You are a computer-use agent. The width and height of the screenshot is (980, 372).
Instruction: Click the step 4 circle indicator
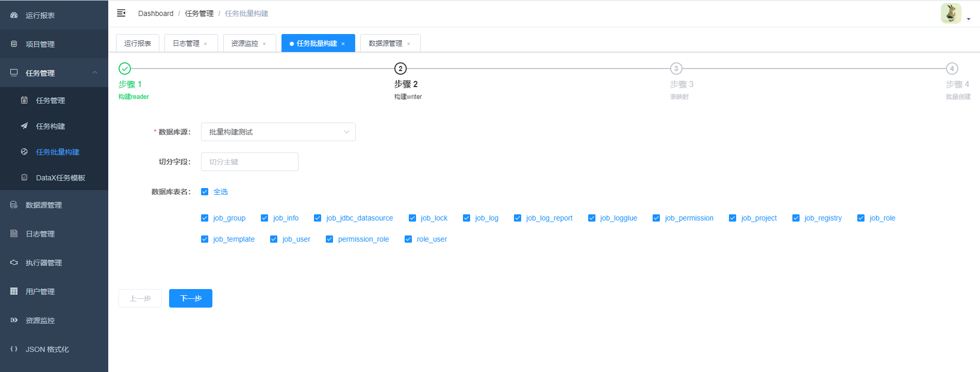click(952, 69)
